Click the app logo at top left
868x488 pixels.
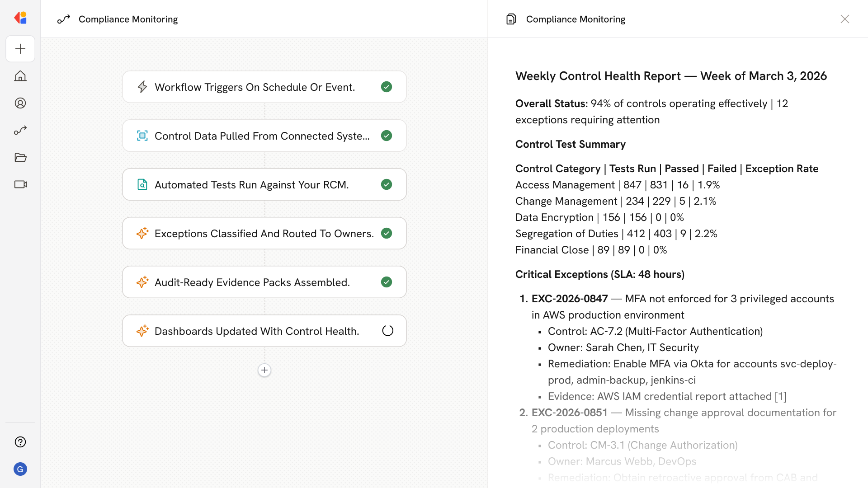tap(20, 18)
